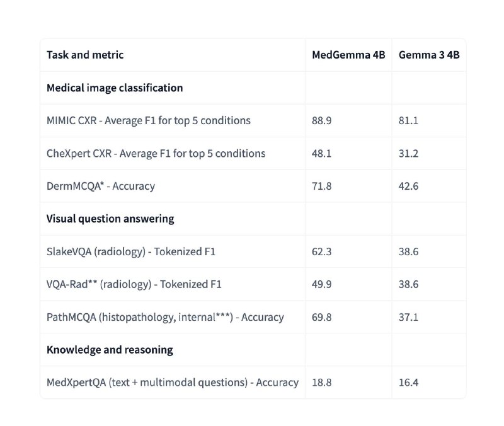Image resolution: width=504 pixels, height=426 pixels.
Task: Click the SlakeVQA radiology Tokenized F1 label
Action: [x=131, y=251]
